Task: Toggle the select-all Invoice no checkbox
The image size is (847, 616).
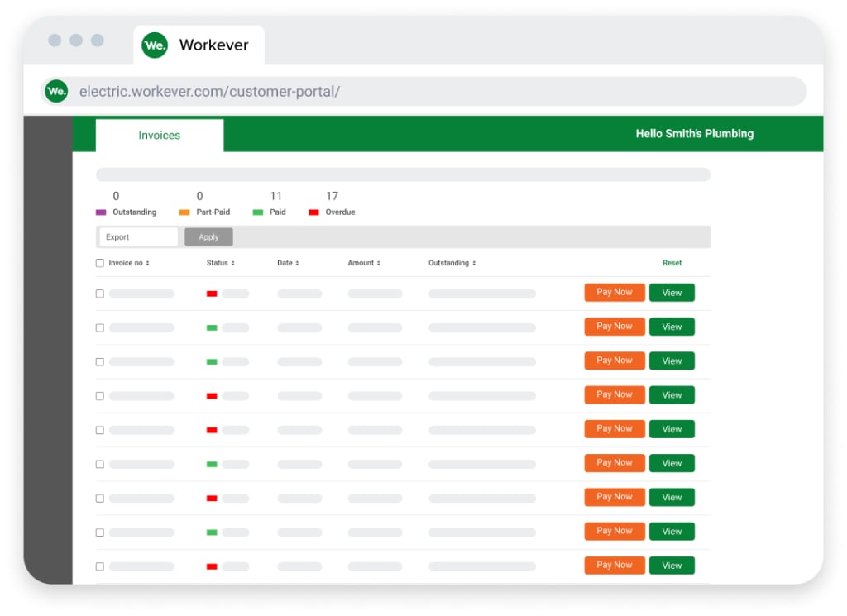Action: tap(100, 263)
